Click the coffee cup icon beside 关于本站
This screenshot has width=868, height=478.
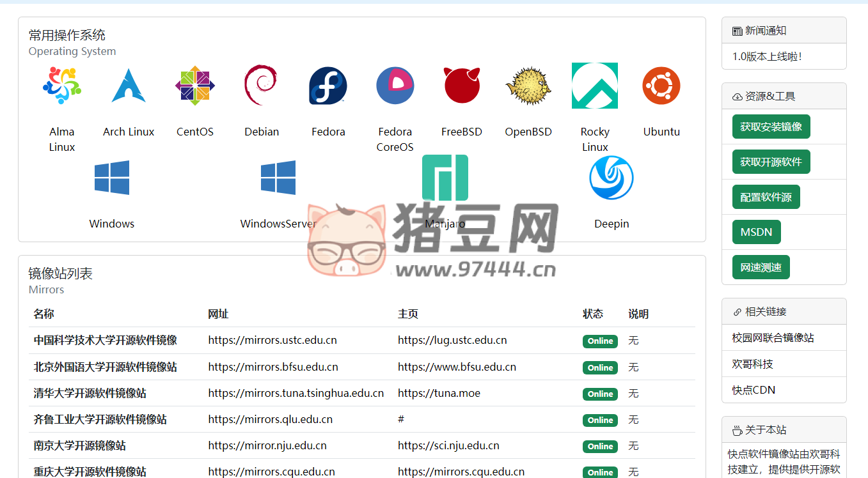tap(738, 430)
